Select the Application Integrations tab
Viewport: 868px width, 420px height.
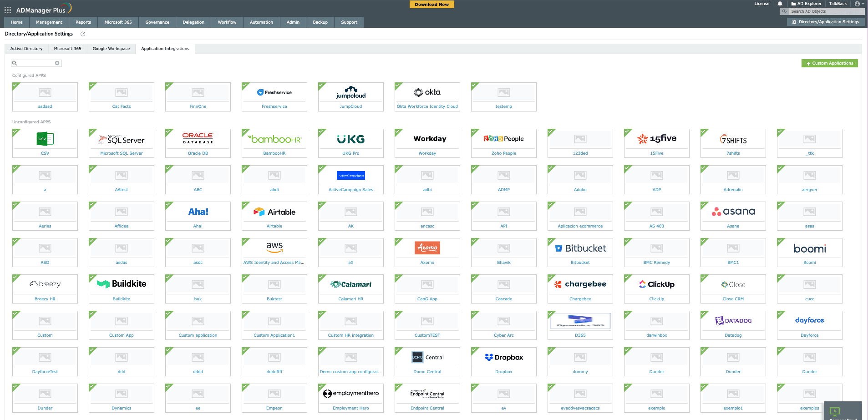(x=165, y=49)
